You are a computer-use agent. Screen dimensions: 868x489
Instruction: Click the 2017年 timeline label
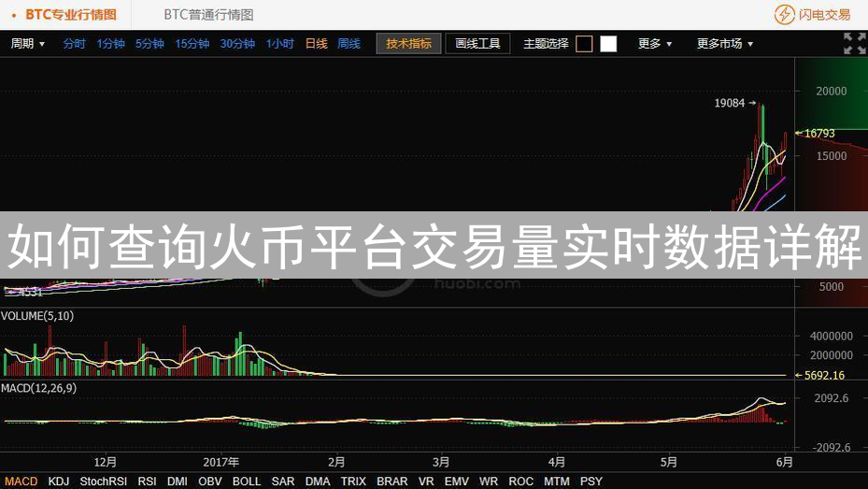[x=221, y=462]
